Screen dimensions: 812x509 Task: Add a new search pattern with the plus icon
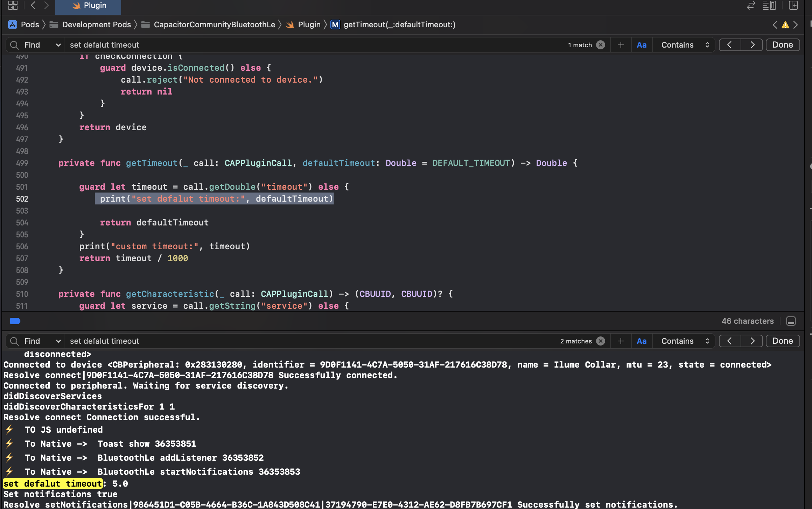pyautogui.click(x=621, y=45)
